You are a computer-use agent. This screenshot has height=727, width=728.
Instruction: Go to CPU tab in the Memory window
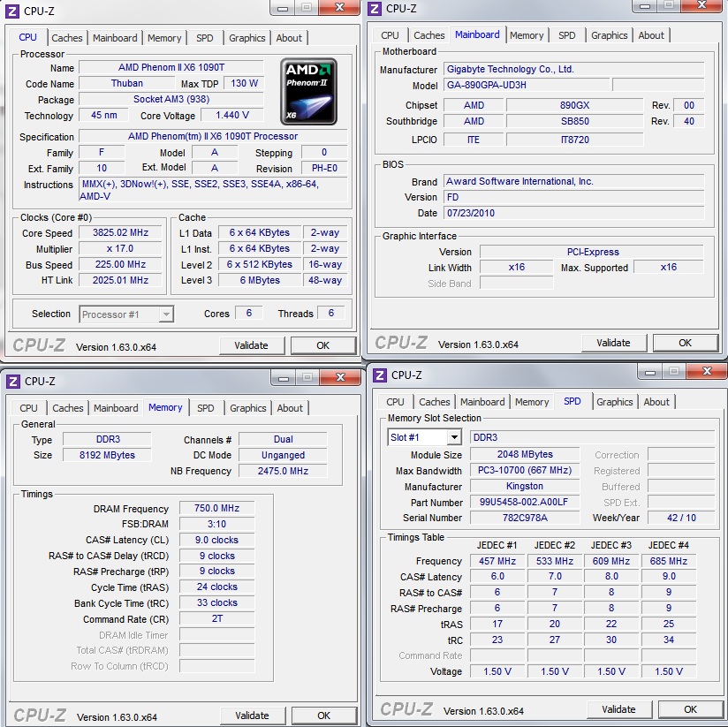tap(28, 408)
